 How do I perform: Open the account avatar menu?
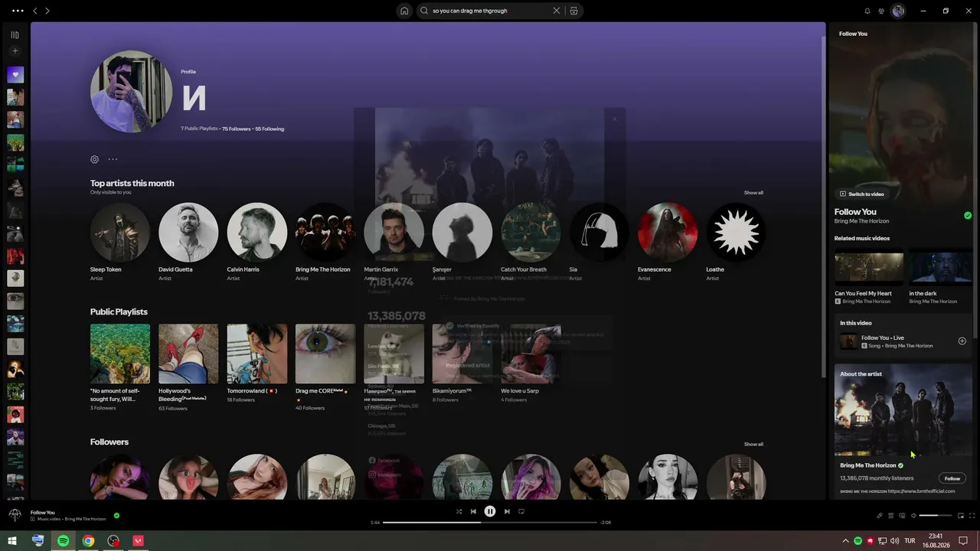(898, 11)
